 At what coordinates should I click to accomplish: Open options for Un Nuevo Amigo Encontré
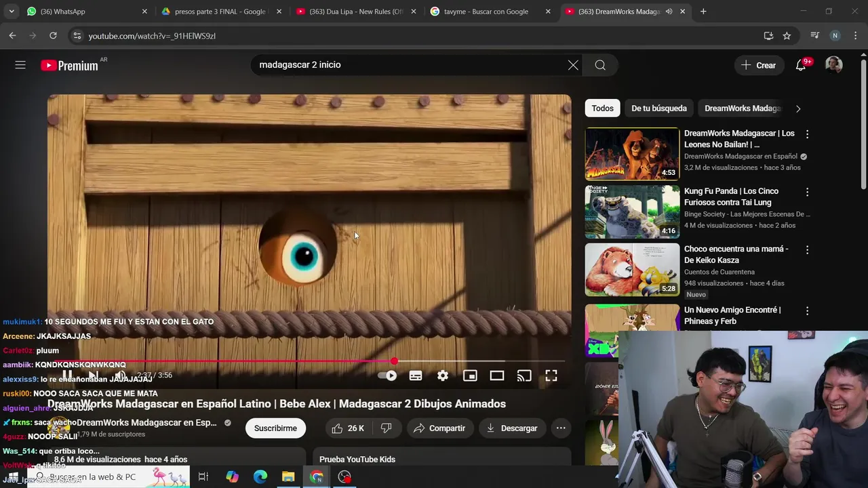pos(807,310)
